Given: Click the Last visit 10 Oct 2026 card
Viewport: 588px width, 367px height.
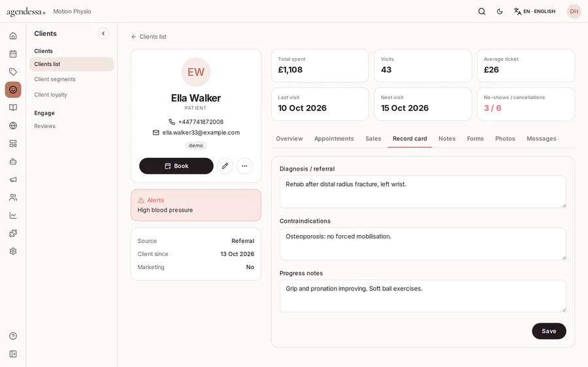Looking at the screenshot, I should 320,104.
